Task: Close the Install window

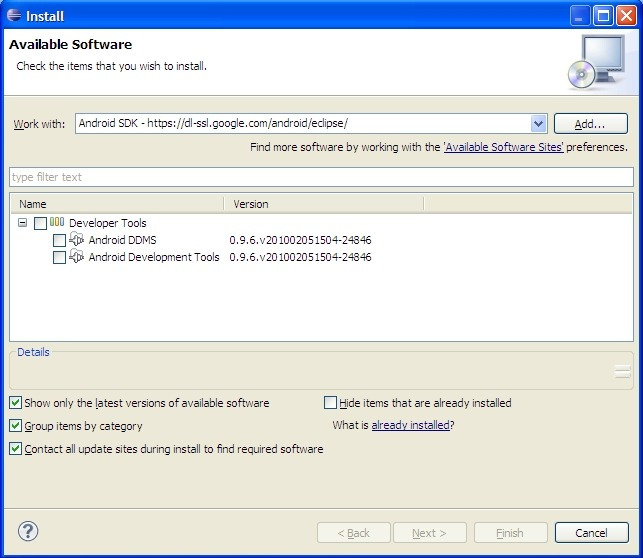Action: pyautogui.click(x=627, y=16)
